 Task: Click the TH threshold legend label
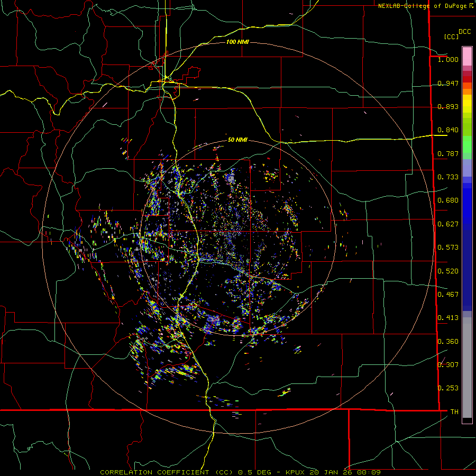pos(454,411)
